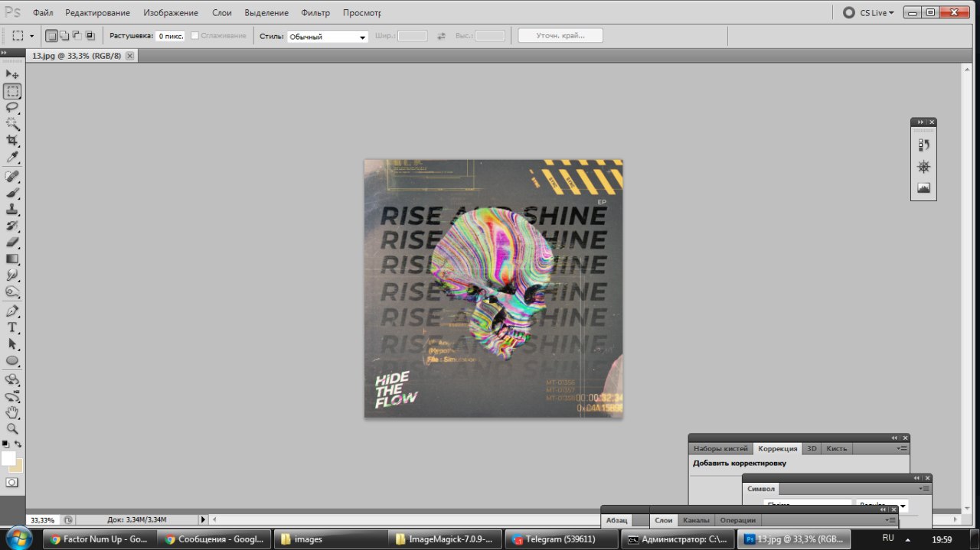Select the Clone Stamp tool
The height and width of the screenshot is (550, 980).
point(12,210)
